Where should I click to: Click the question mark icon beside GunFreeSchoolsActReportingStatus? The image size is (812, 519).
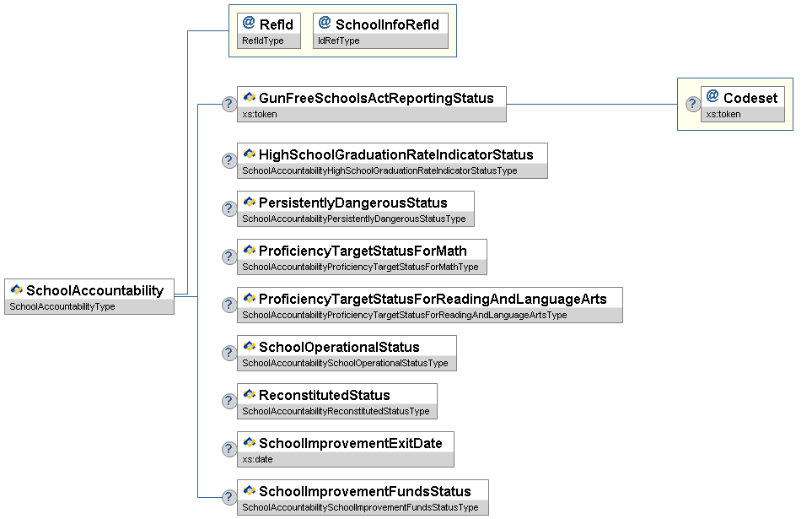coord(228,105)
